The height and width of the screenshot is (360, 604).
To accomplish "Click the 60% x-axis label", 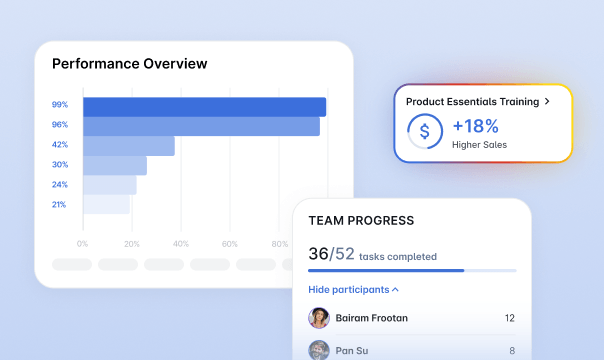I will pyautogui.click(x=230, y=244).
